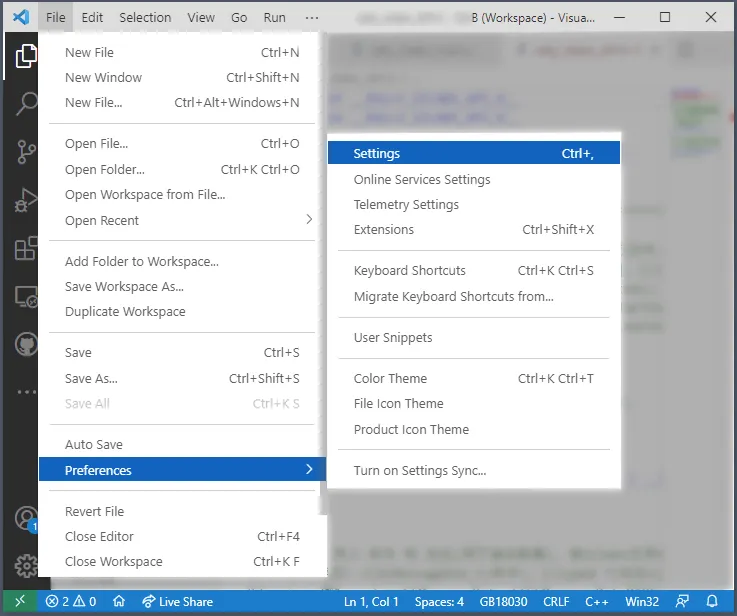Open the File menu

pos(55,17)
